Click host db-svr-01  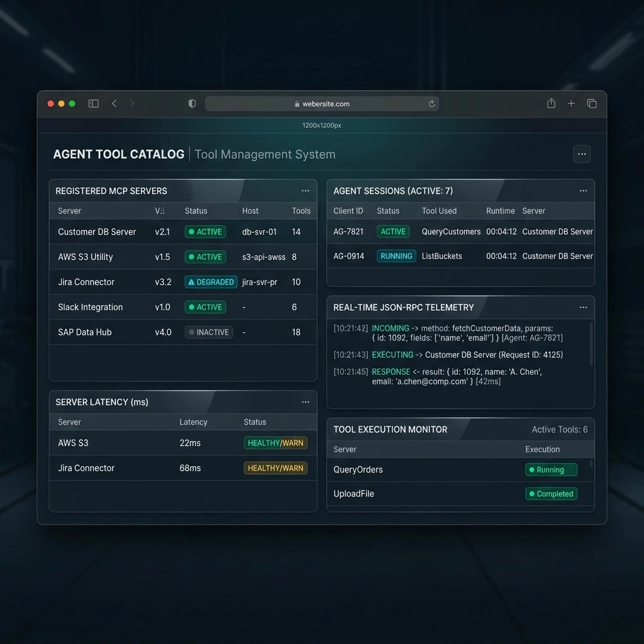tap(259, 231)
